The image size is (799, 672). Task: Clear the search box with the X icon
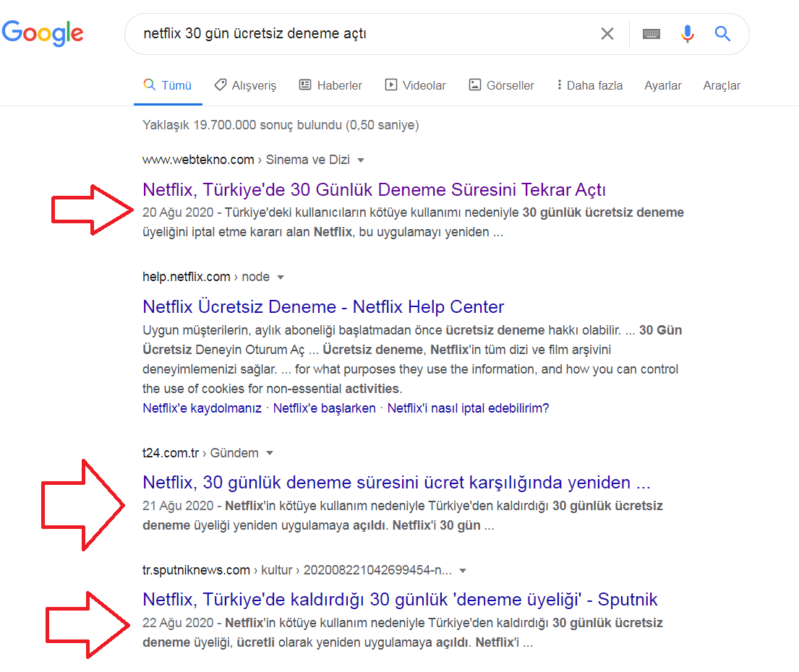point(607,33)
